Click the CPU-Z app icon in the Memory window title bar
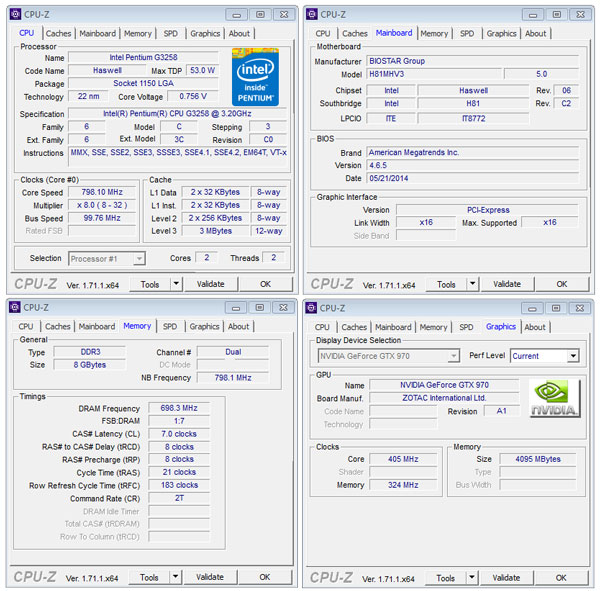The height and width of the screenshot is (591, 600). click(15, 307)
